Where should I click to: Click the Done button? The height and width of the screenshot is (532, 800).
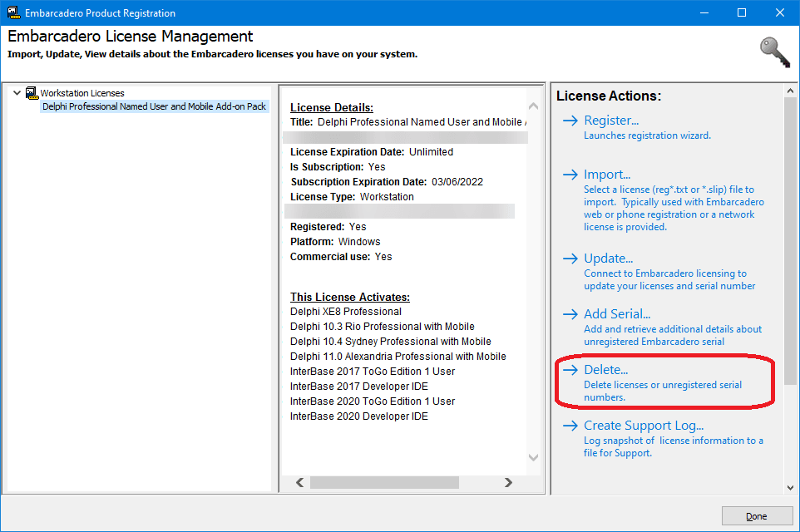[756, 516]
